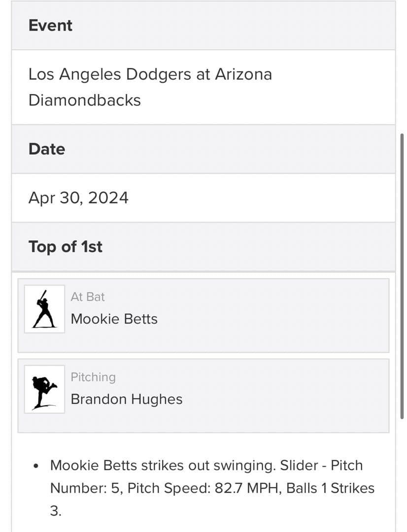Tap the batter silhouette icon
Viewport: 407px width, 532px height.
[44, 309]
